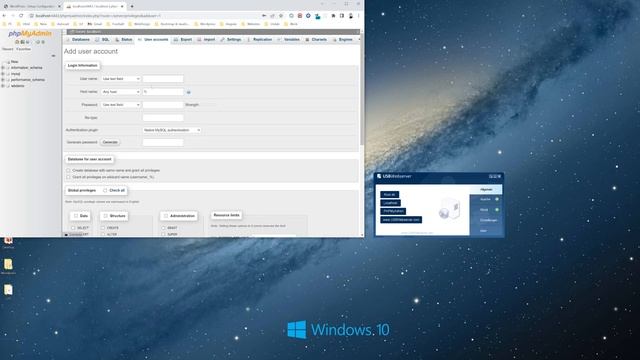Screen dimensions: 640x360
Task: Click first button in USBWebserver window
Action: tap(389, 195)
